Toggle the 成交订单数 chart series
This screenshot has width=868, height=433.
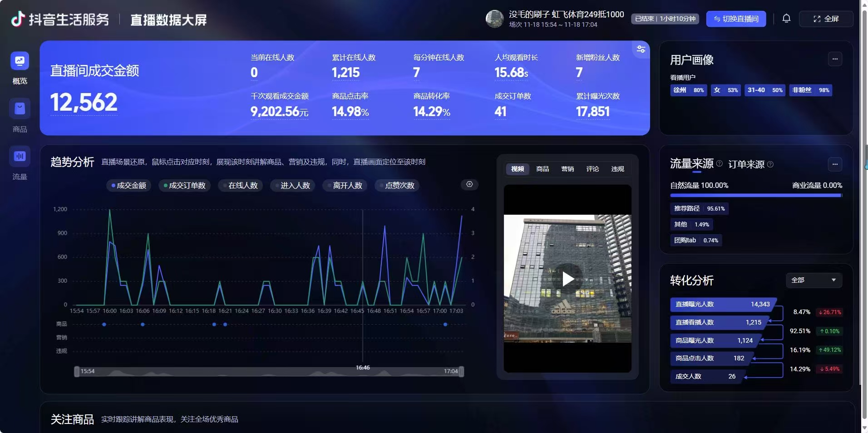[x=184, y=186]
